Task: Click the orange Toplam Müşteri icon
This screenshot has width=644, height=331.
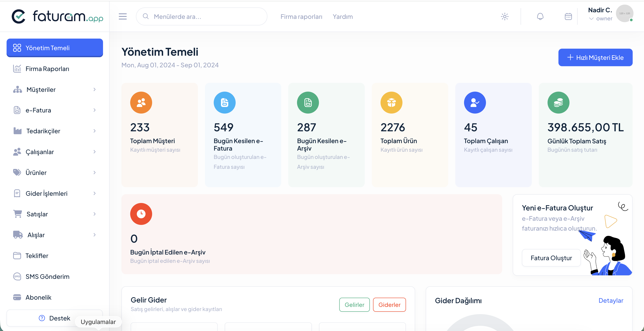Action: pyautogui.click(x=141, y=103)
